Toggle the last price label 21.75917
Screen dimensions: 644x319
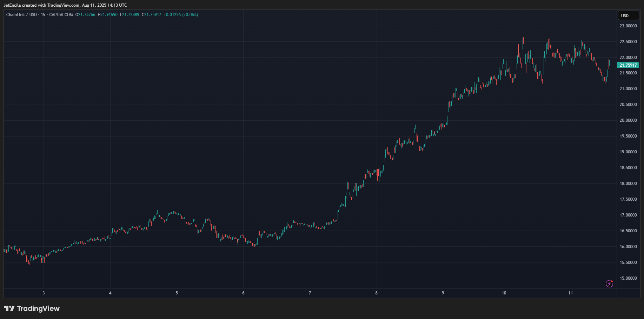pyautogui.click(x=628, y=65)
